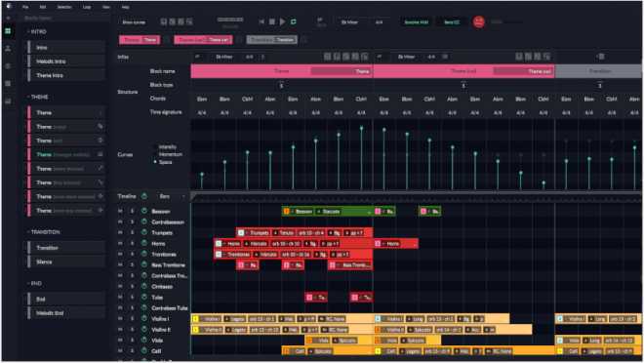The height and width of the screenshot is (363, 644).
Task: Select the Melodic Intro block in list
Action: click(x=66, y=61)
